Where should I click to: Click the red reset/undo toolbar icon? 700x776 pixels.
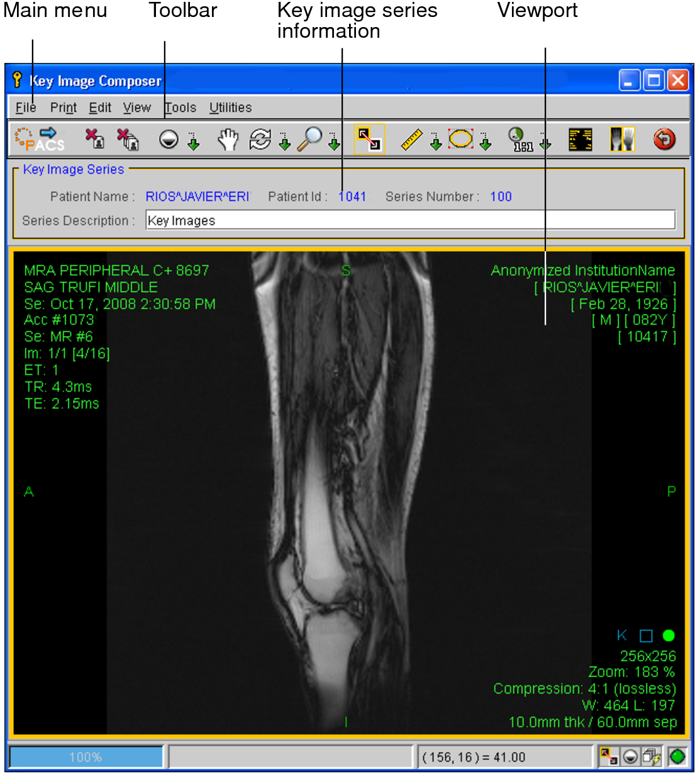point(664,139)
